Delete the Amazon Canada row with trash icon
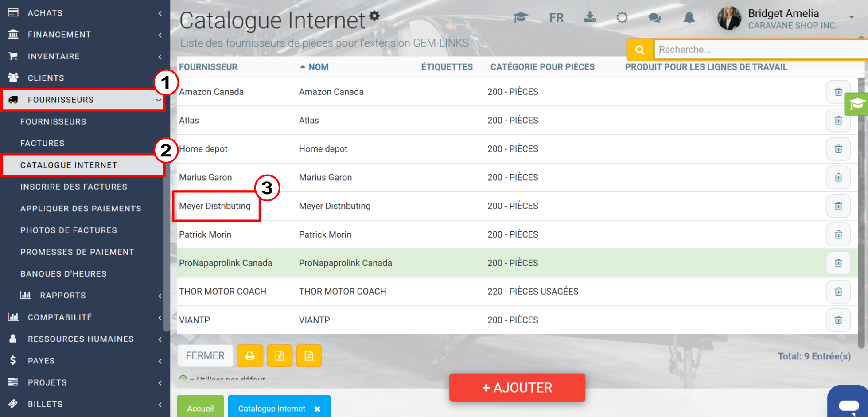This screenshot has height=417, width=868. pos(838,92)
